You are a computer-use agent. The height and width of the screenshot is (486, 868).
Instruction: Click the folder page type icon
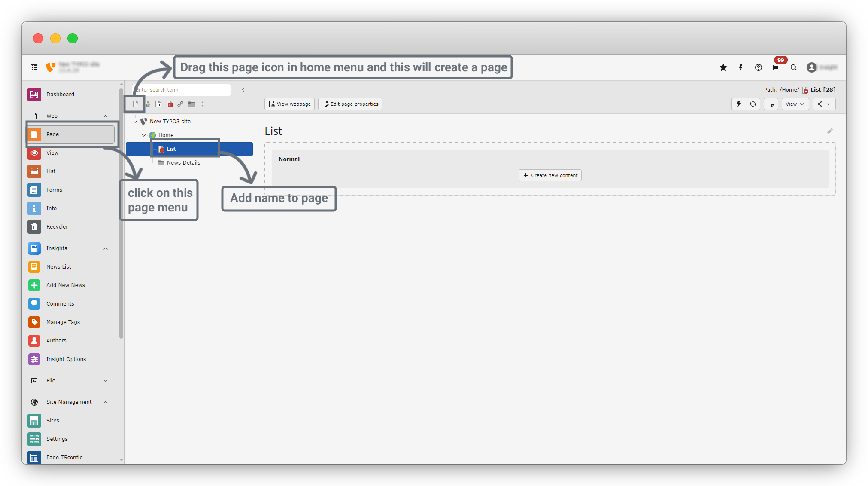191,104
